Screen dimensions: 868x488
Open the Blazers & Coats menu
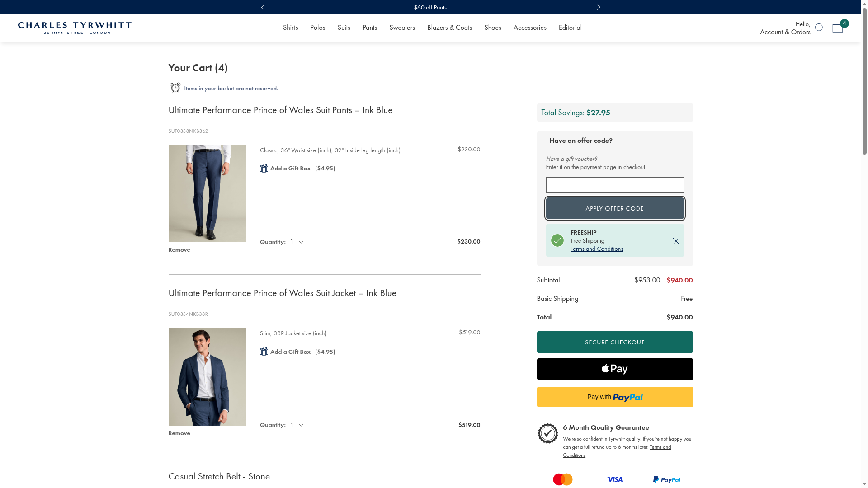449,28
